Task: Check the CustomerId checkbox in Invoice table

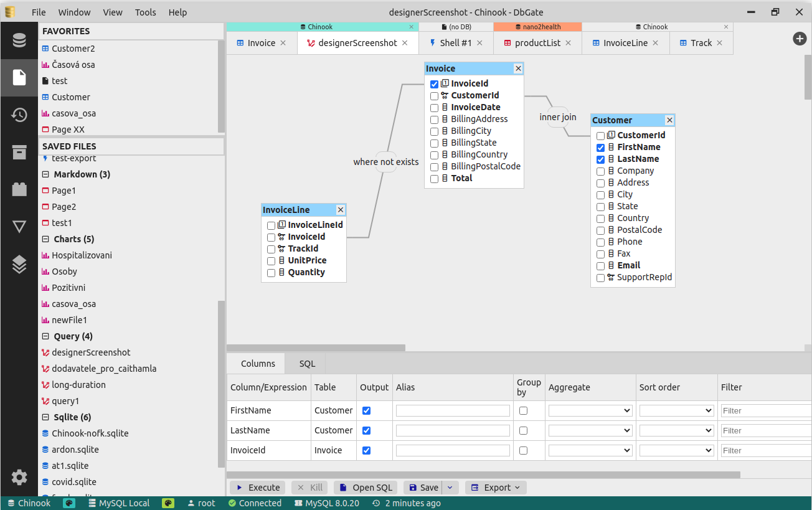Action: pyautogui.click(x=434, y=96)
